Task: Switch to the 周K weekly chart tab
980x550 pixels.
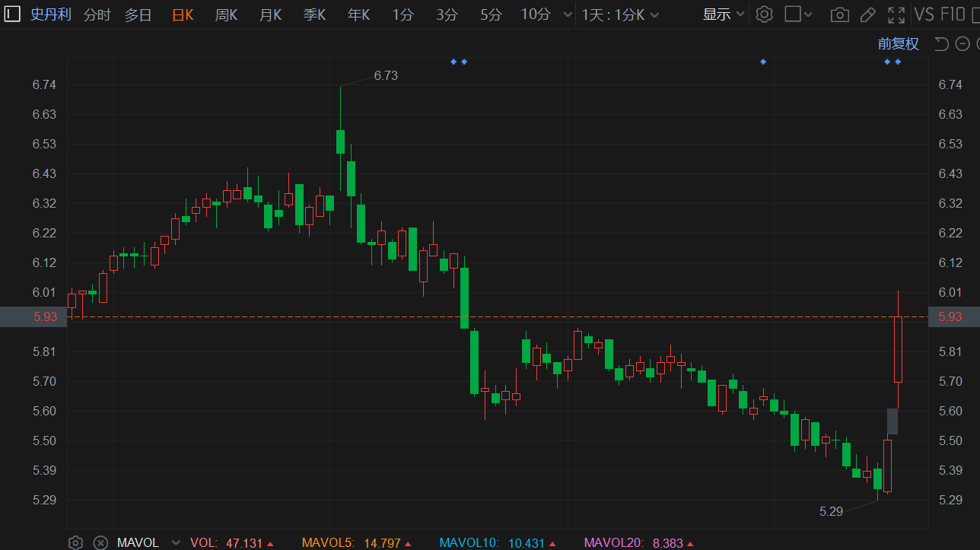Action: [226, 14]
